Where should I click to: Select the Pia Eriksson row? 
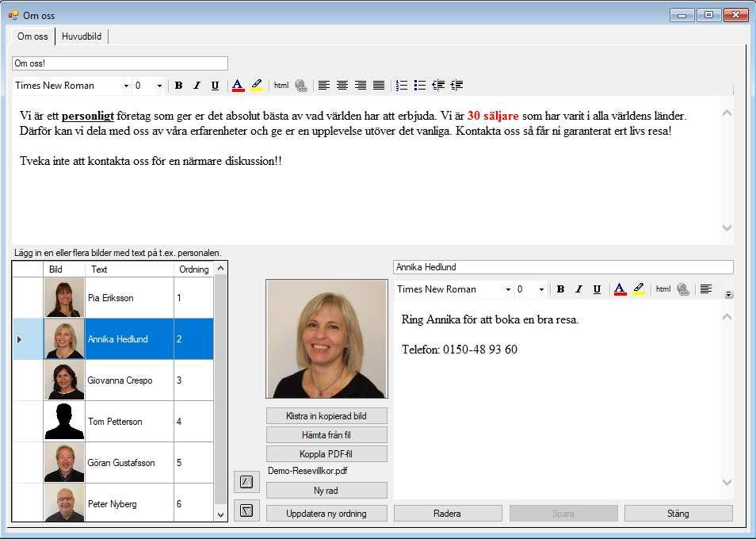(x=113, y=298)
